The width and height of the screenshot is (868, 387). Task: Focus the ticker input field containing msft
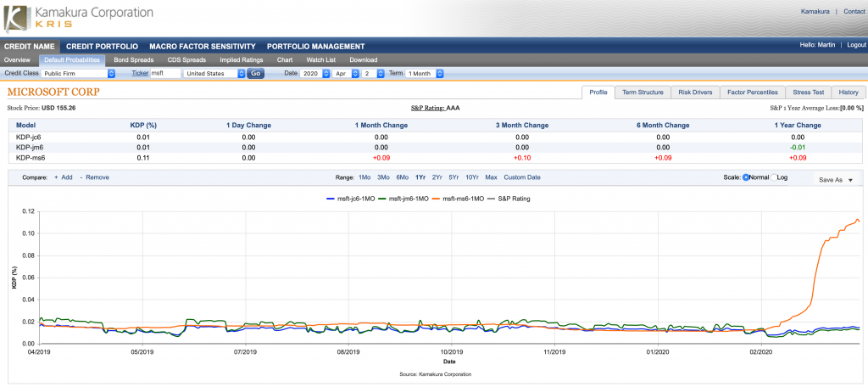point(165,73)
